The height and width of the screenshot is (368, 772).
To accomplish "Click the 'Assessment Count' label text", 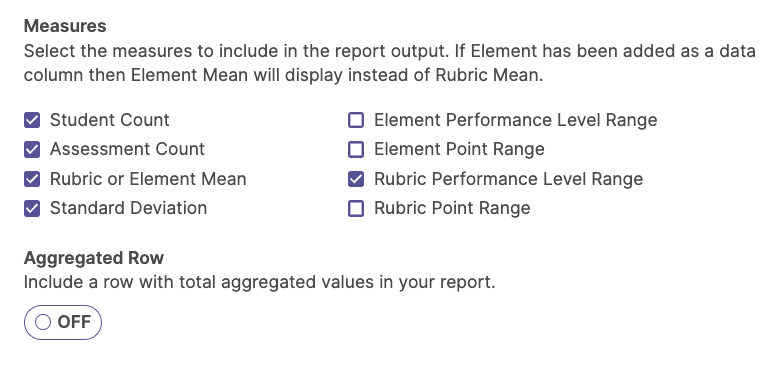I will point(128,149).
